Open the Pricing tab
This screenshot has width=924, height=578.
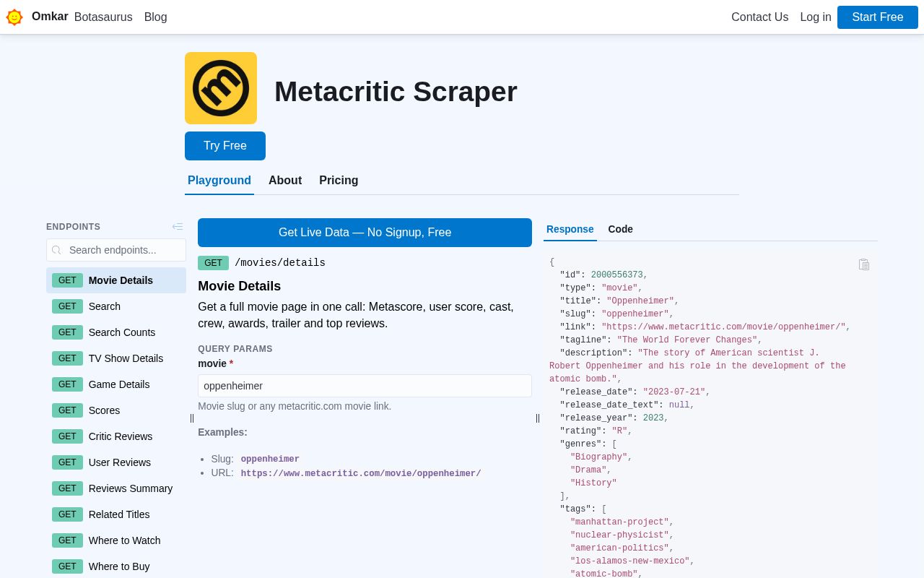coord(339,181)
